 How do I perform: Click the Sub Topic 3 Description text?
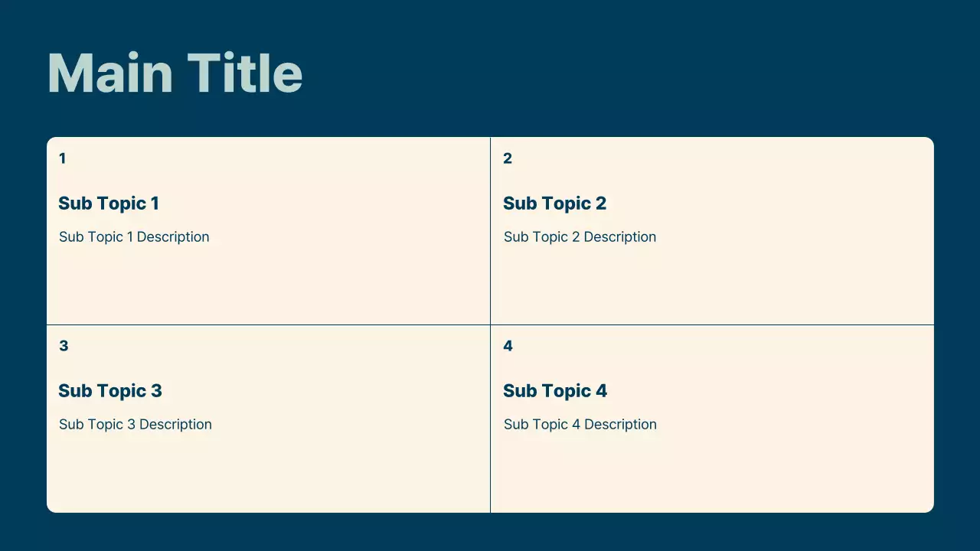[x=136, y=425]
